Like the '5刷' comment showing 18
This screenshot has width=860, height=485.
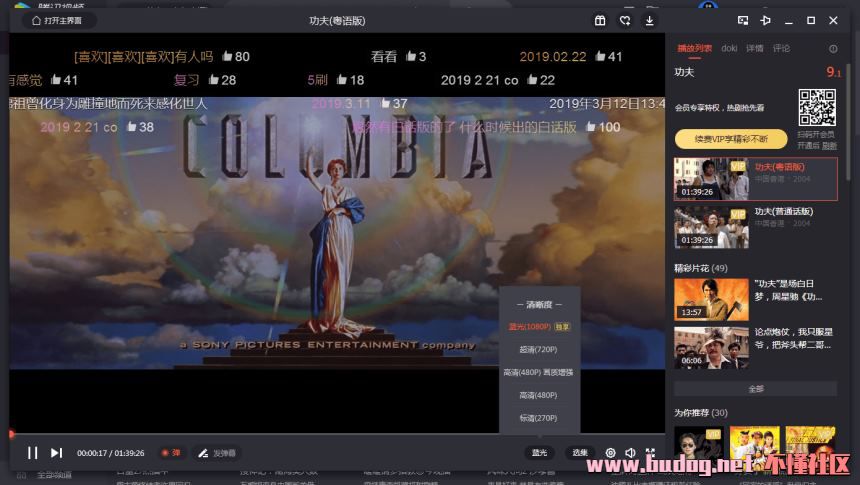pyautogui.click(x=342, y=80)
